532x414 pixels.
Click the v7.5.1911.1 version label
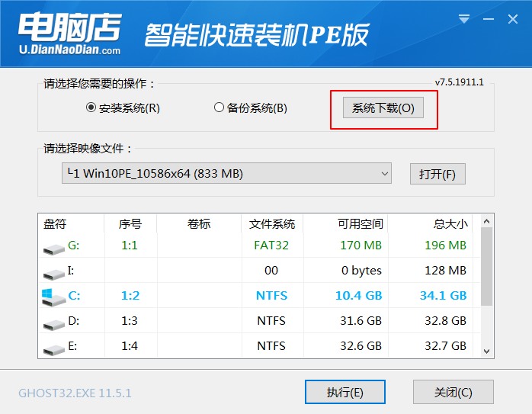(x=460, y=82)
